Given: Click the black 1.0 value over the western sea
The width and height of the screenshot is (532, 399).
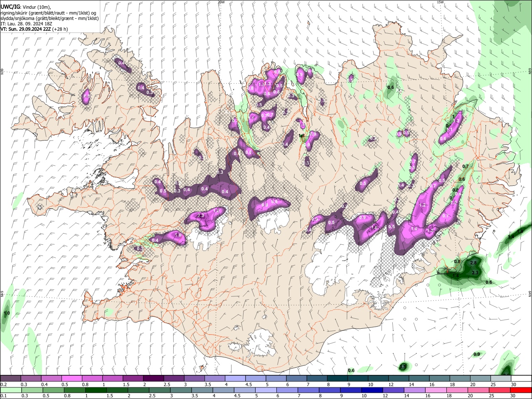Looking at the screenshot, I should 7,313.
